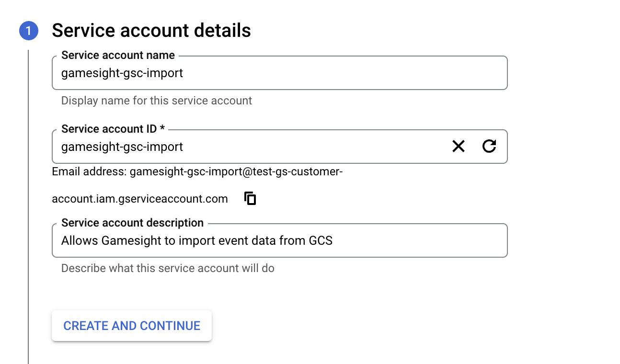620x364 pixels.
Task: Regenerate the Service account ID
Action: coord(489,147)
